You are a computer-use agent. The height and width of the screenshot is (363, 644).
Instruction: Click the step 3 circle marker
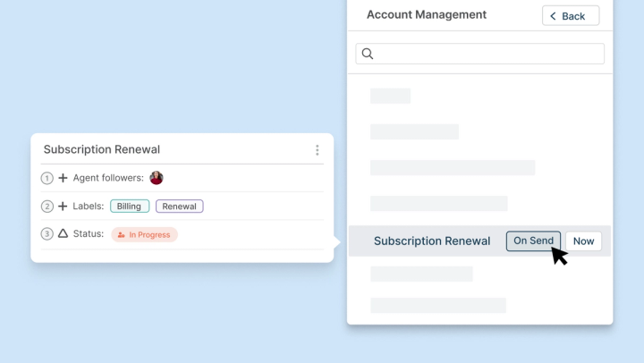(47, 234)
